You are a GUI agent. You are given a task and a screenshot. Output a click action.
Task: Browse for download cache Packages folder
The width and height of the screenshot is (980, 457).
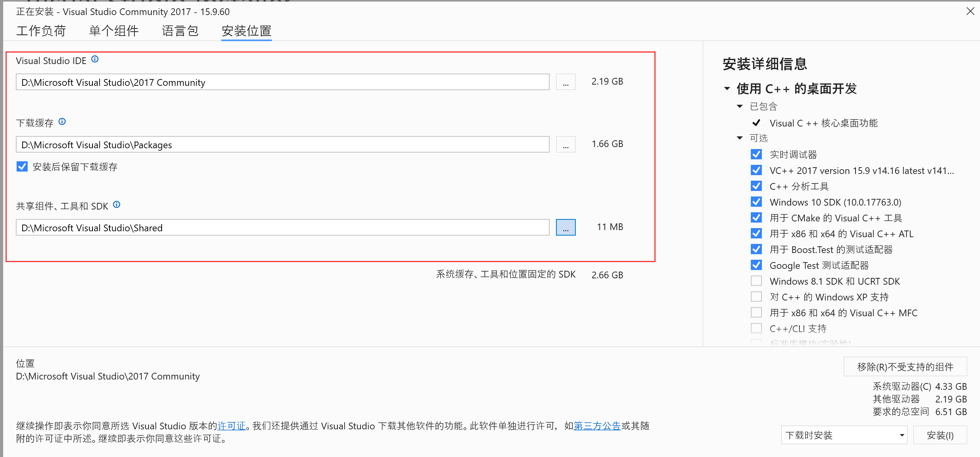tap(565, 145)
